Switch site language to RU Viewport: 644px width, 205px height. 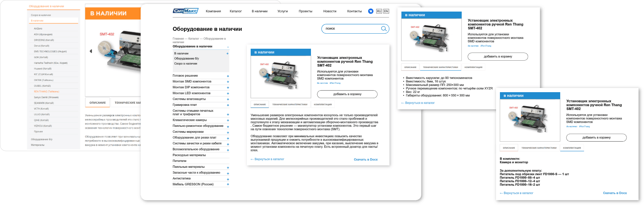pos(379,11)
